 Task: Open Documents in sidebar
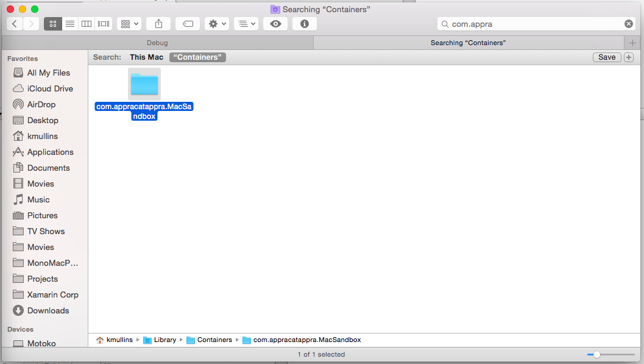tap(49, 168)
